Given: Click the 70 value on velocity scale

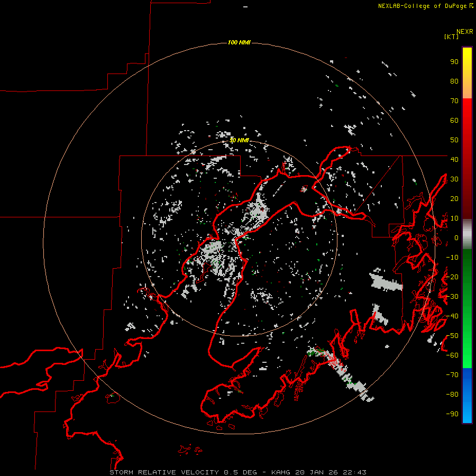Looking at the screenshot, I should (x=454, y=101).
